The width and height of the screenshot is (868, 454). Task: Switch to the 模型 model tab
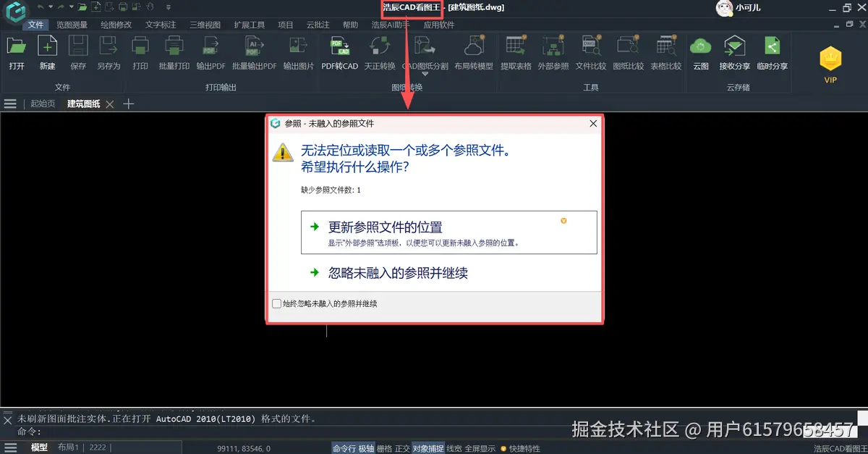pos(39,447)
